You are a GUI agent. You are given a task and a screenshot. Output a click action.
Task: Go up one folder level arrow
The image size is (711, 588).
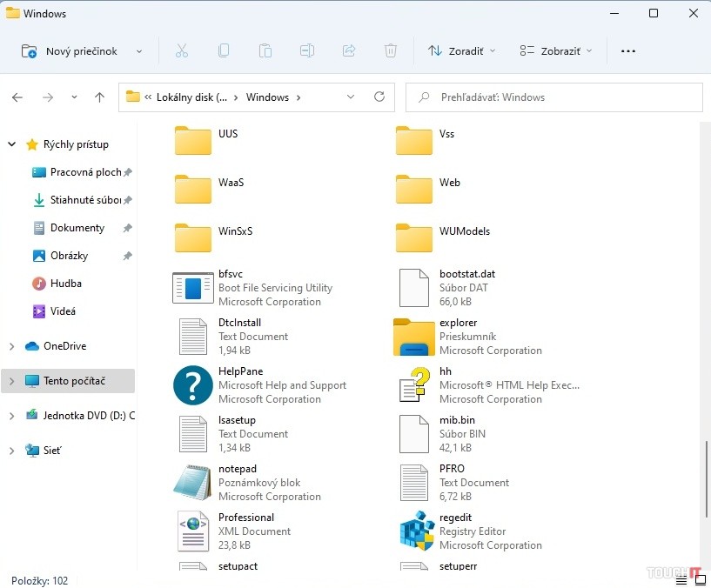(x=99, y=97)
